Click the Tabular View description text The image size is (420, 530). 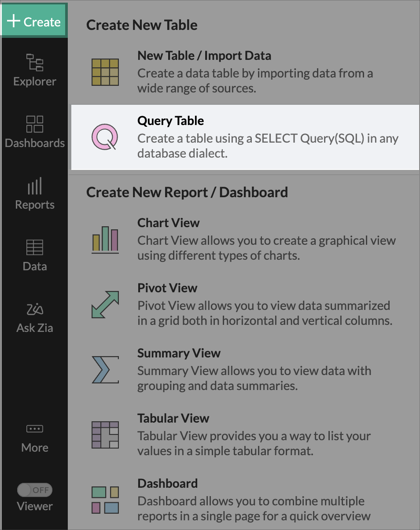click(254, 444)
